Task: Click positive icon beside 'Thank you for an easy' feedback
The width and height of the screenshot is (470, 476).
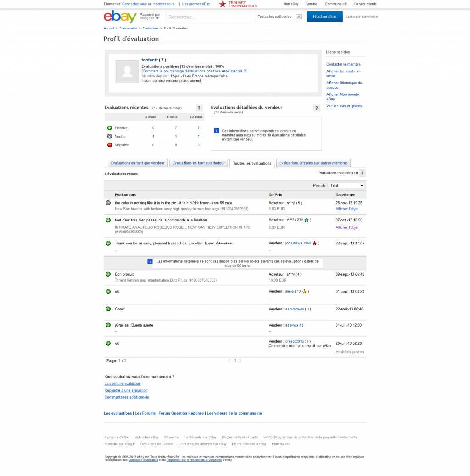Action: (x=108, y=244)
